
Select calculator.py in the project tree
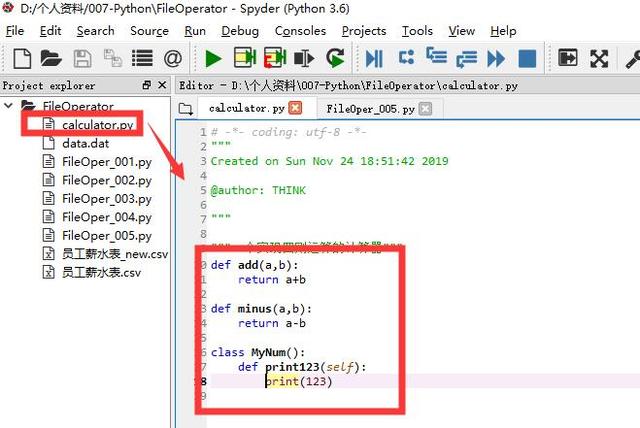point(98,125)
